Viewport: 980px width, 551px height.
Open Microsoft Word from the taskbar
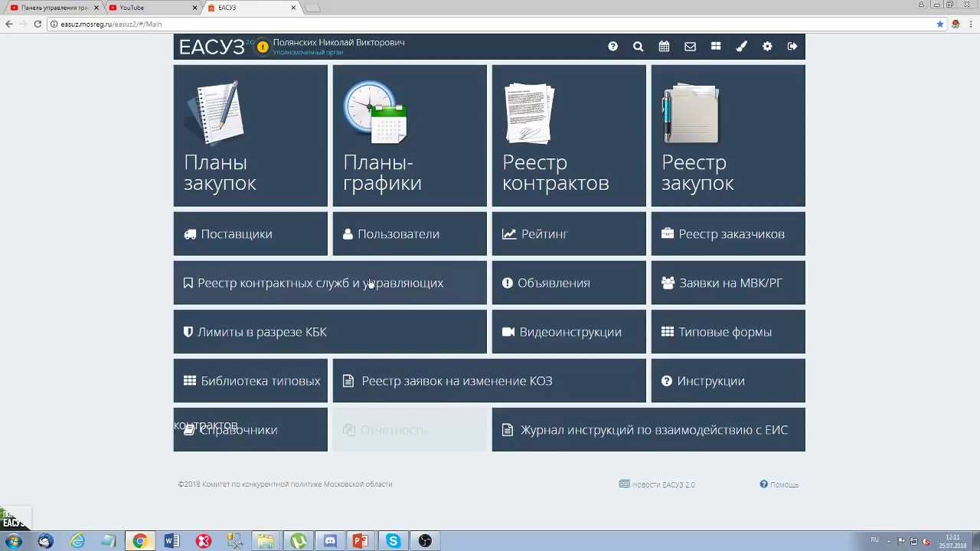click(x=171, y=541)
